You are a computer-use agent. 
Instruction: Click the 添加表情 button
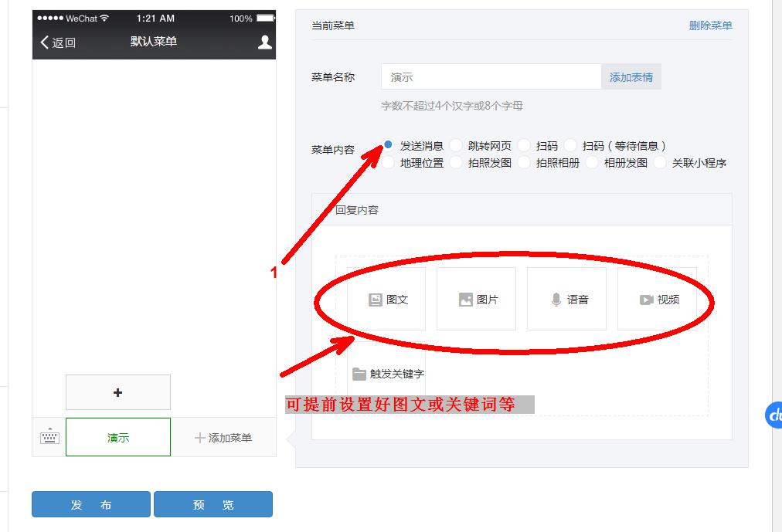(x=631, y=76)
